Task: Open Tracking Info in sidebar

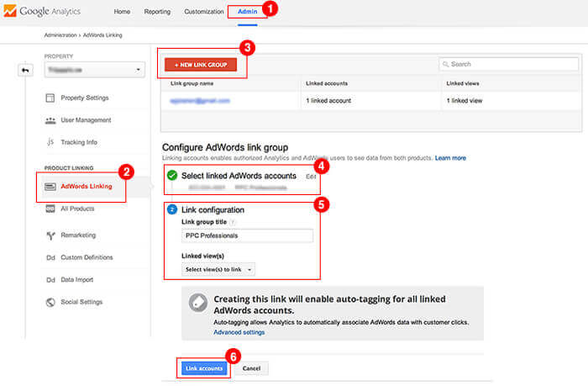Action: [79, 142]
